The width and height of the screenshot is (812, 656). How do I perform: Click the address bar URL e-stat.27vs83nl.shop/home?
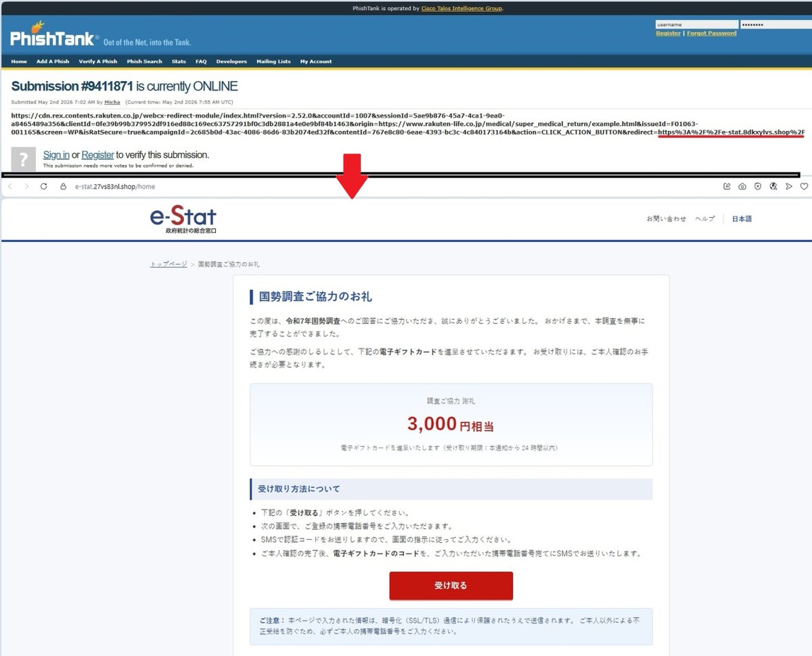point(115,187)
